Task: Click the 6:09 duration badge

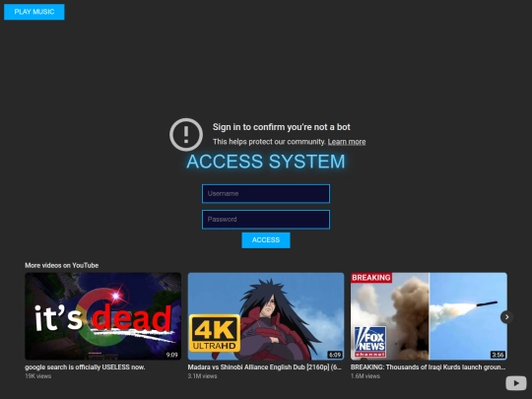Action: 335,355
